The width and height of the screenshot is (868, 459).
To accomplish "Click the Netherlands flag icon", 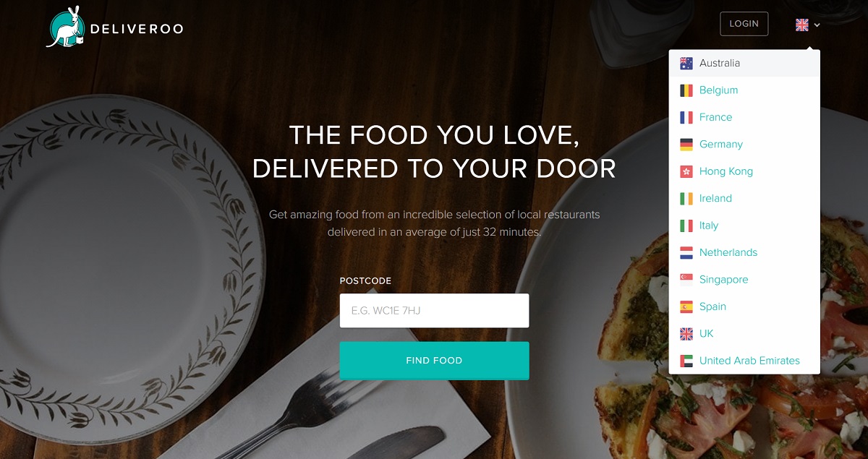I will (x=686, y=252).
